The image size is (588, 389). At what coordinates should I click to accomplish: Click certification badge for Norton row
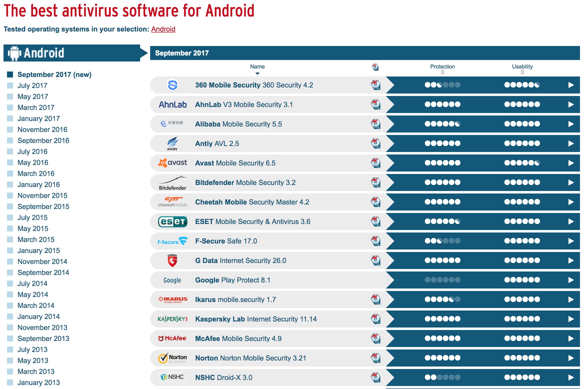point(376,358)
